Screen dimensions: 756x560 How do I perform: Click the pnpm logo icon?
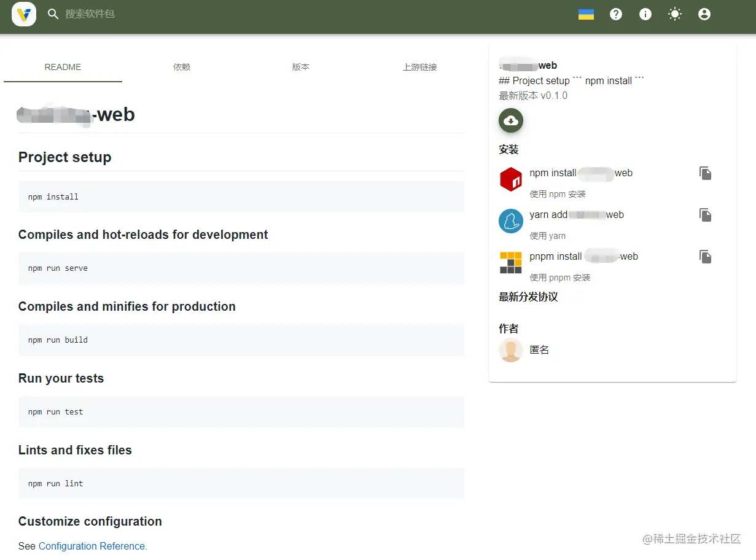[511, 262]
